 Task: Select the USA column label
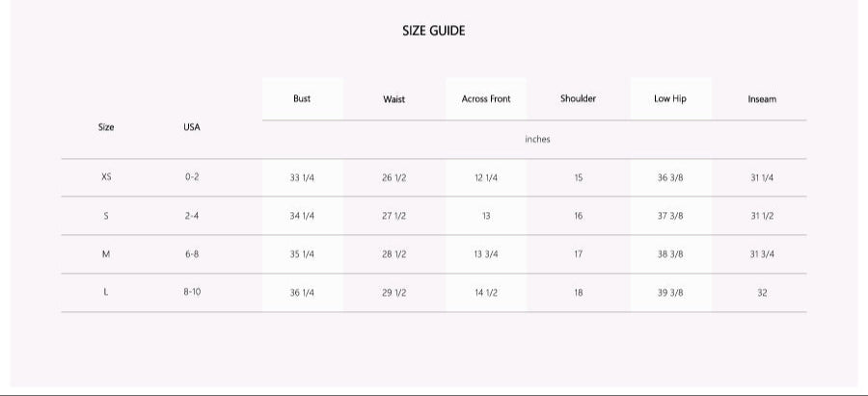[x=192, y=127]
